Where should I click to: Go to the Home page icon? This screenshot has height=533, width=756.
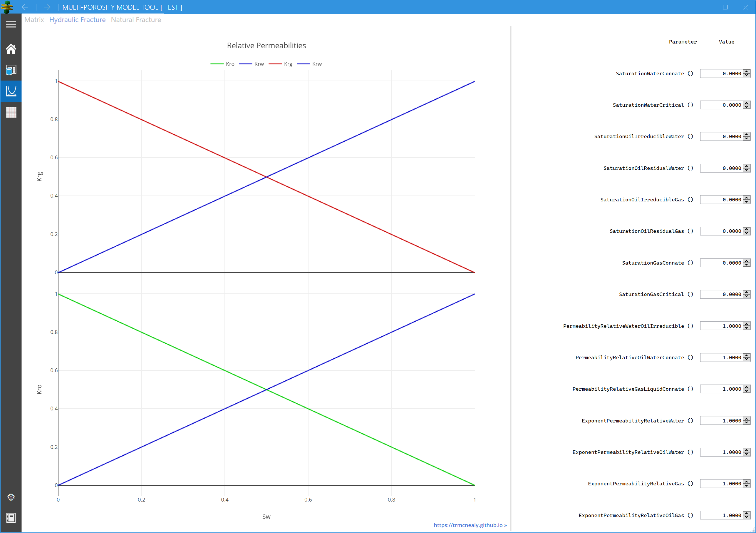coord(11,49)
